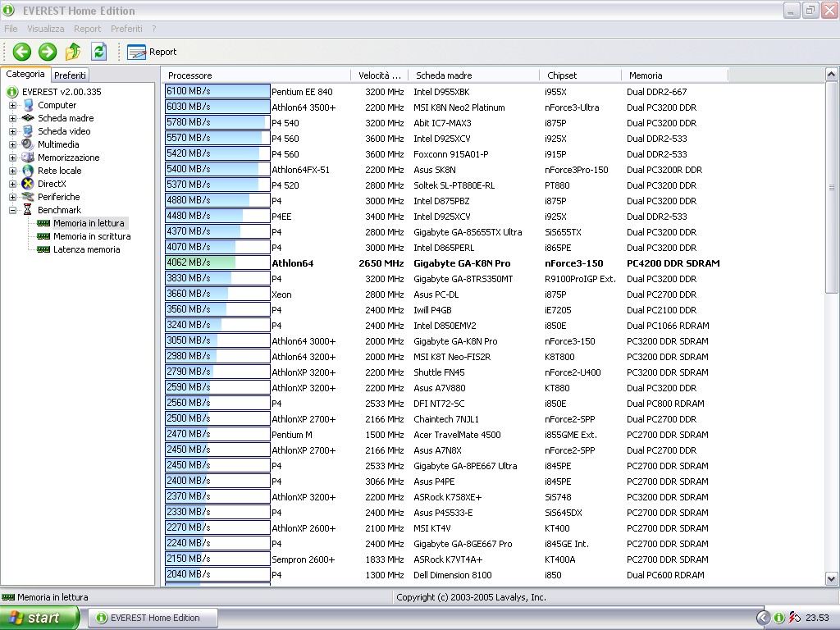This screenshot has width=840, height=630.
Task: Open the Report wizard from toolbar
Action: coord(152,52)
